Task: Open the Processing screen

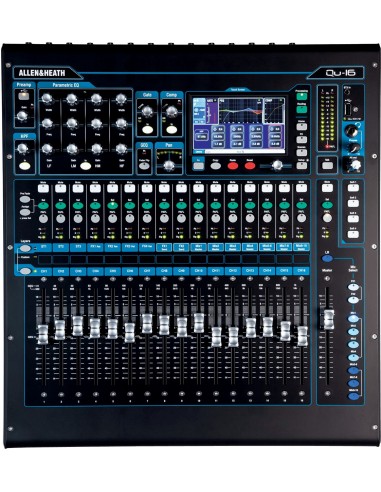Action: coord(302,97)
